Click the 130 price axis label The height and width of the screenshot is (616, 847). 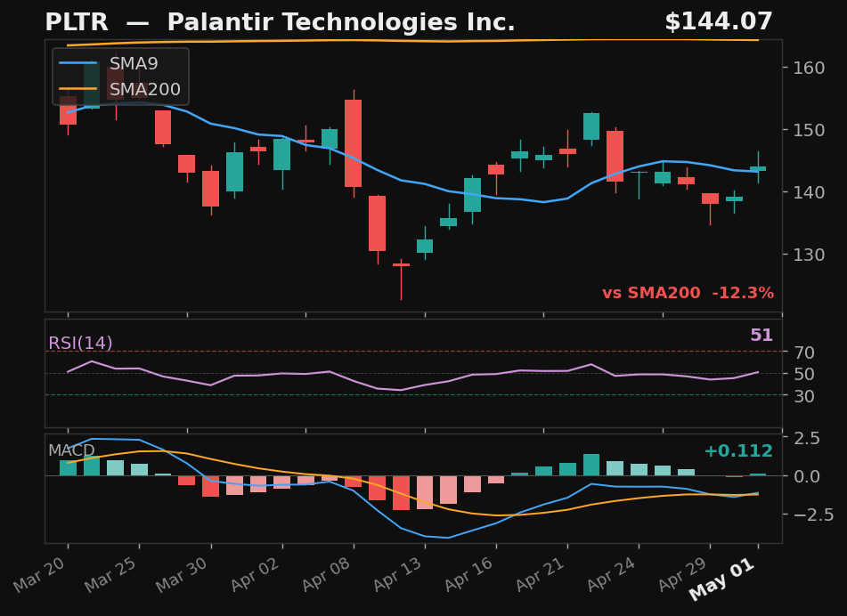pos(809,255)
